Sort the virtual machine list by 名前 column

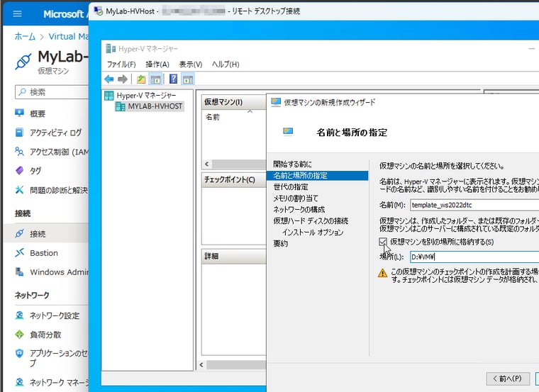(213, 117)
